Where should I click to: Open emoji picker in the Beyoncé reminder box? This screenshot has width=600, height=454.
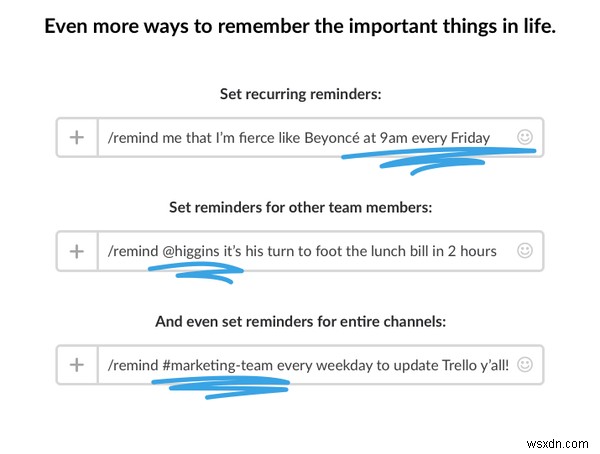[x=525, y=137]
